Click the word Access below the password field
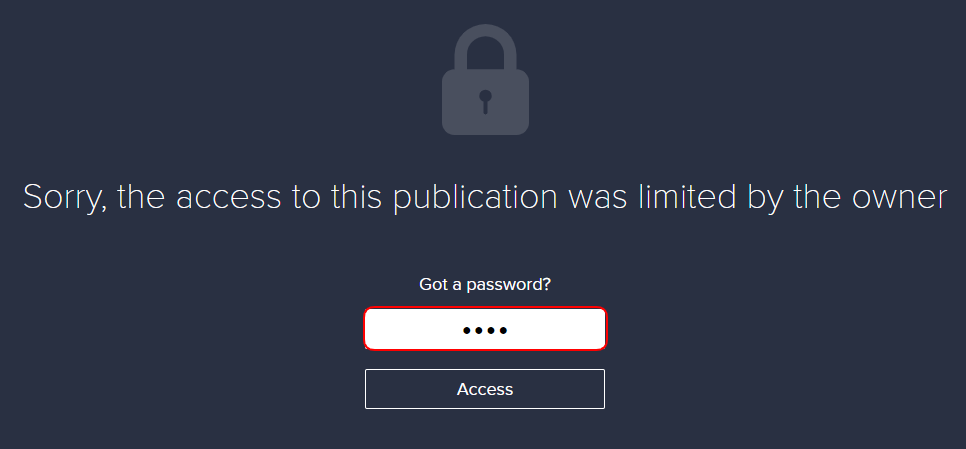This screenshot has width=966, height=449. click(x=485, y=389)
